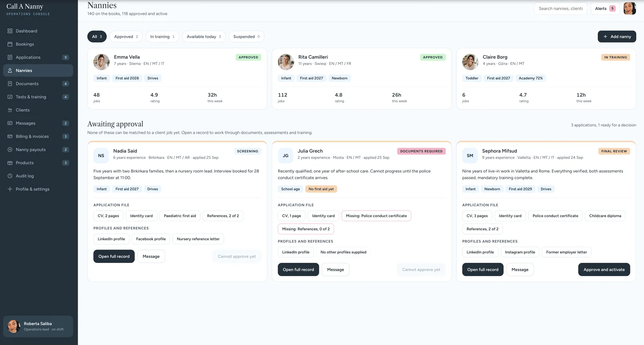Image resolution: width=644 pixels, height=345 pixels.
Task: Click the Profile & settings gear icon
Action: [10, 189]
